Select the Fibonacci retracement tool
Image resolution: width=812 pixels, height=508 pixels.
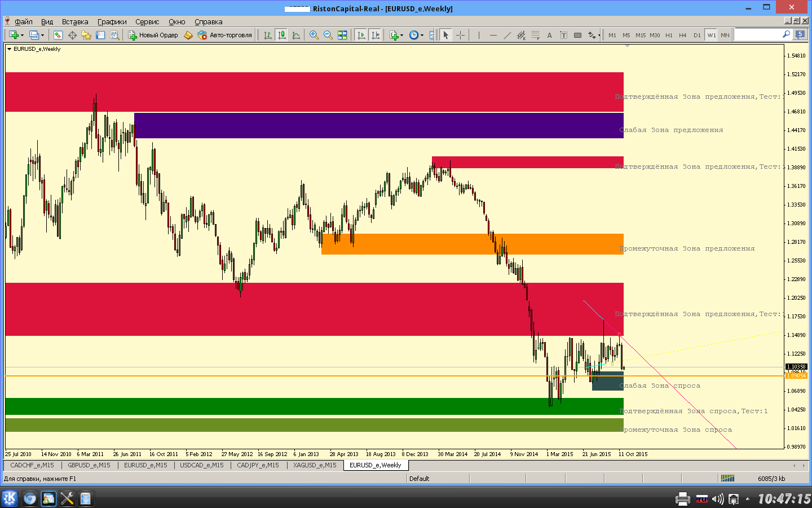pos(536,35)
